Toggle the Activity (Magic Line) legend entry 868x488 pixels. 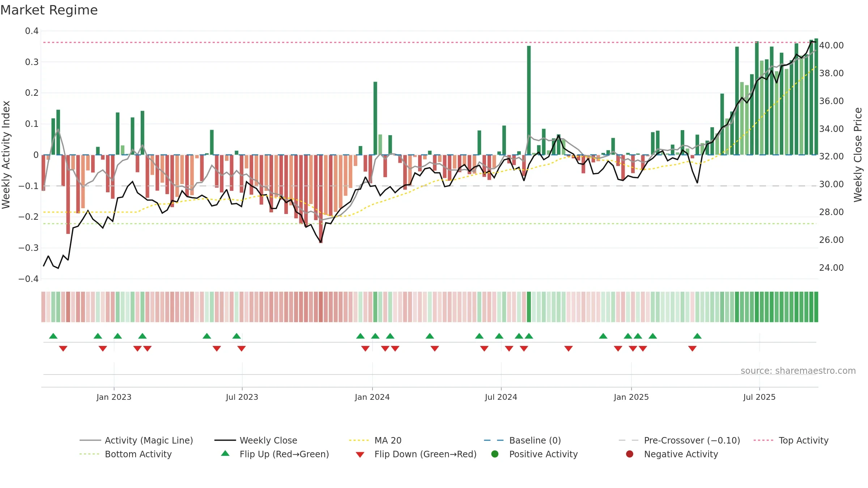pos(136,440)
